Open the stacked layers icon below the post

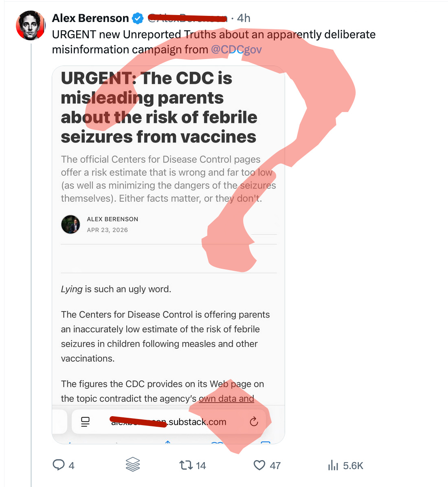pos(133,465)
